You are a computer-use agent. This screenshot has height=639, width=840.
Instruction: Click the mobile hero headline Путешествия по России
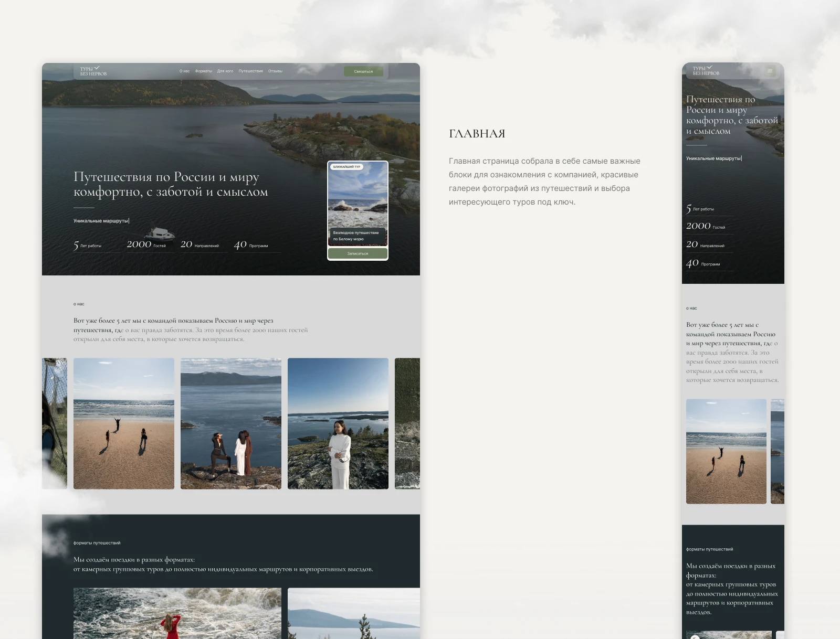tap(732, 115)
